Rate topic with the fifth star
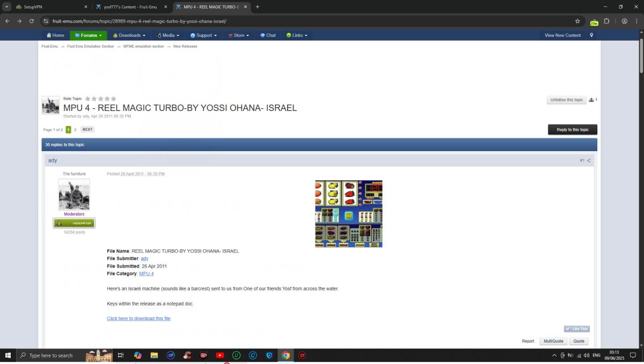The width and height of the screenshot is (644, 364). pyautogui.click(x=113, y=99)
